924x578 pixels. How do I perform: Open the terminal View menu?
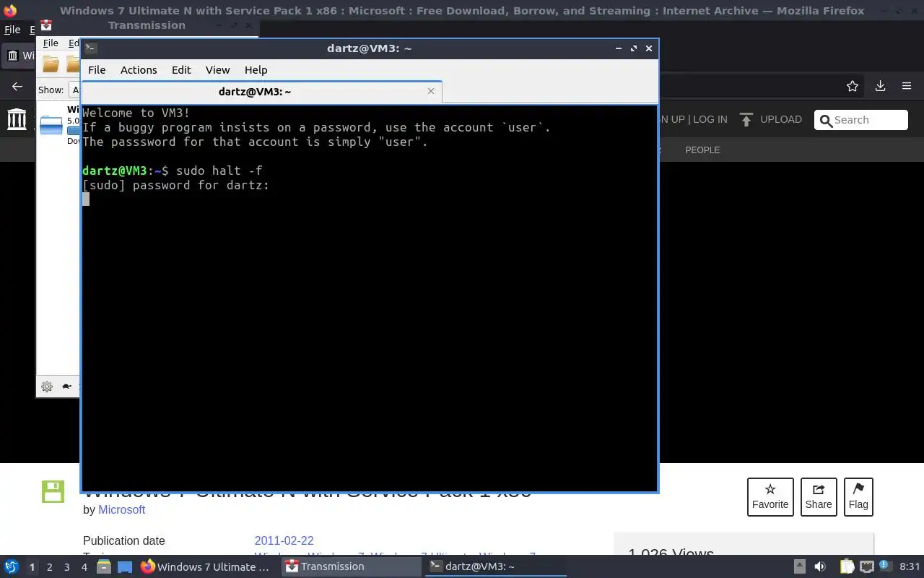pyautogui.click(x=217, y=70)
